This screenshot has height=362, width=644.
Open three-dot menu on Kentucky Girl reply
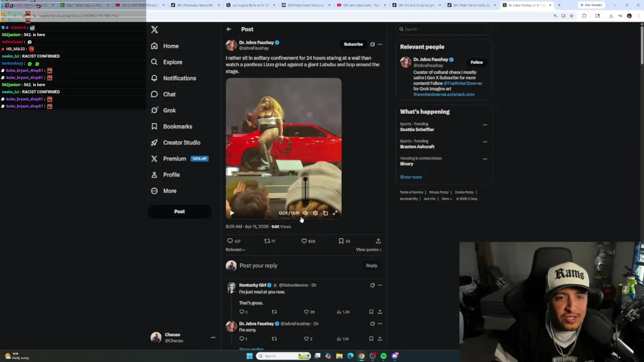[380, 285]
